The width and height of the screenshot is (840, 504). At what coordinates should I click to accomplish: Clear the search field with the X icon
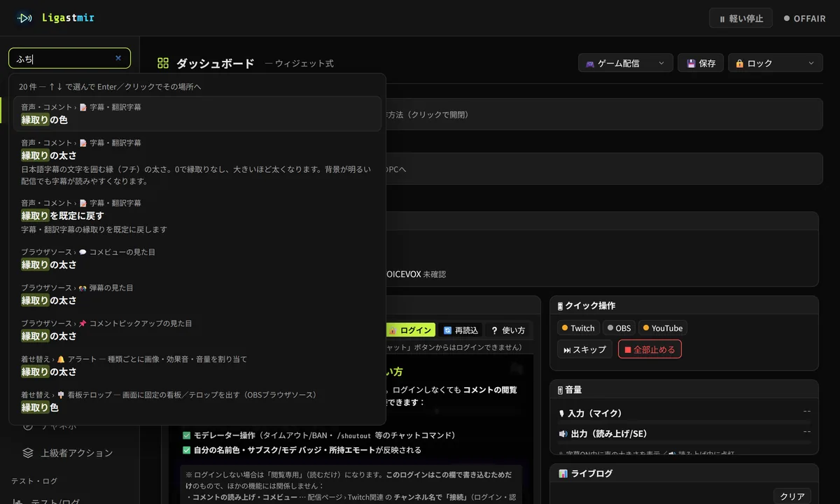pyautogui.click(x=118, y=58)
